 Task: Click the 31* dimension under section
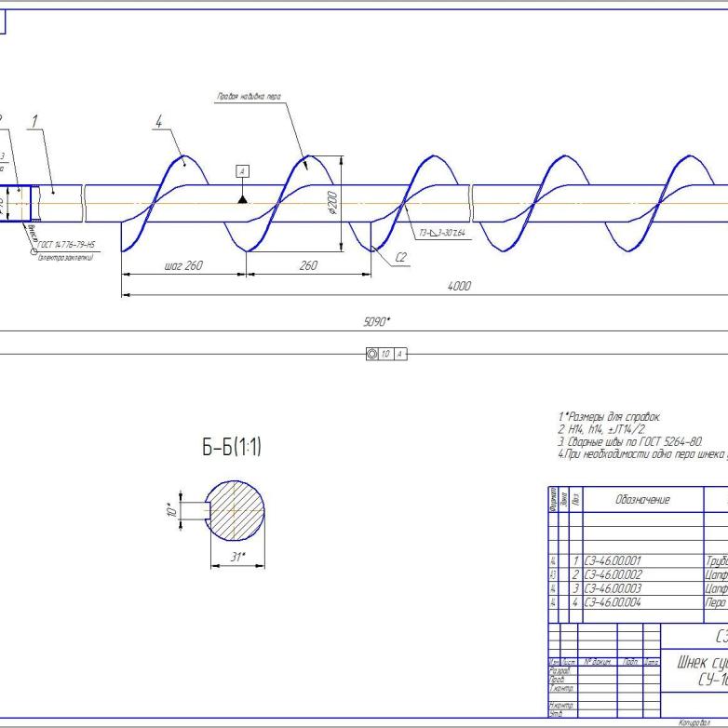[237, 557]
